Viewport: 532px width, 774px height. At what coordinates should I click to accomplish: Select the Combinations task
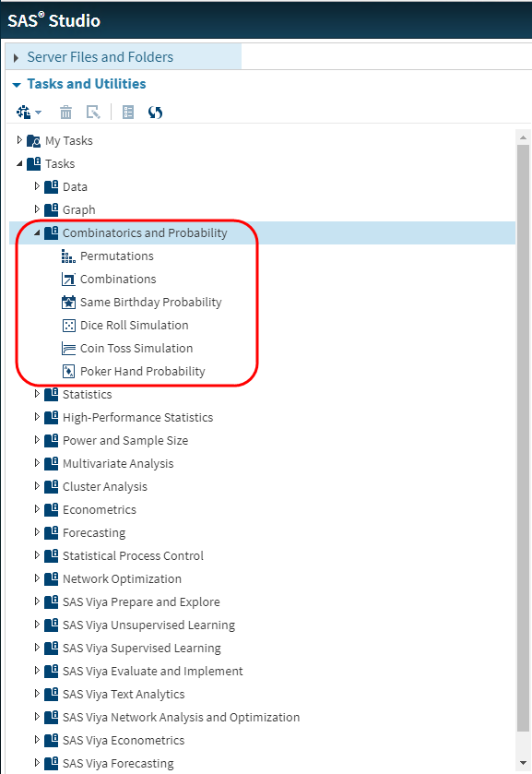pyautogui.click(x=118, y=280)
